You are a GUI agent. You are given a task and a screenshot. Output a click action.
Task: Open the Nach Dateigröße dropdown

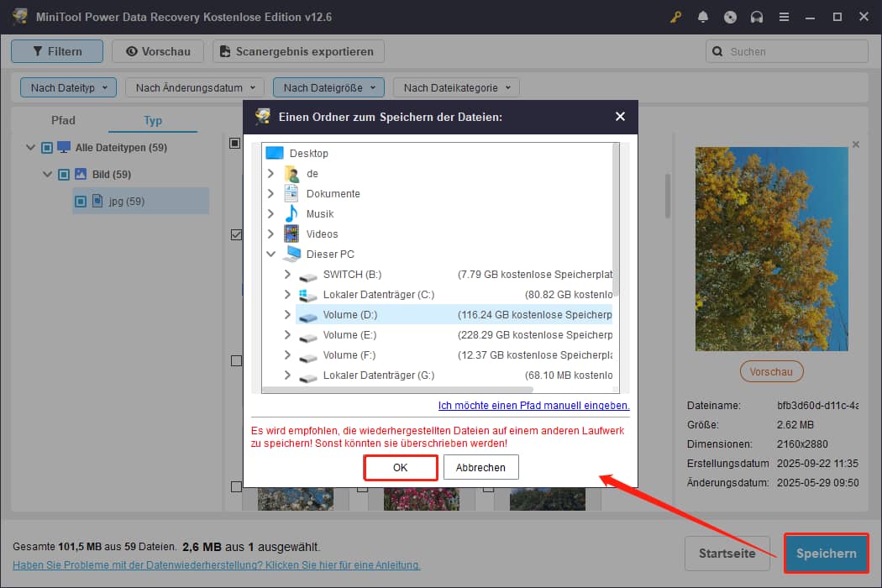click(328, 87)
